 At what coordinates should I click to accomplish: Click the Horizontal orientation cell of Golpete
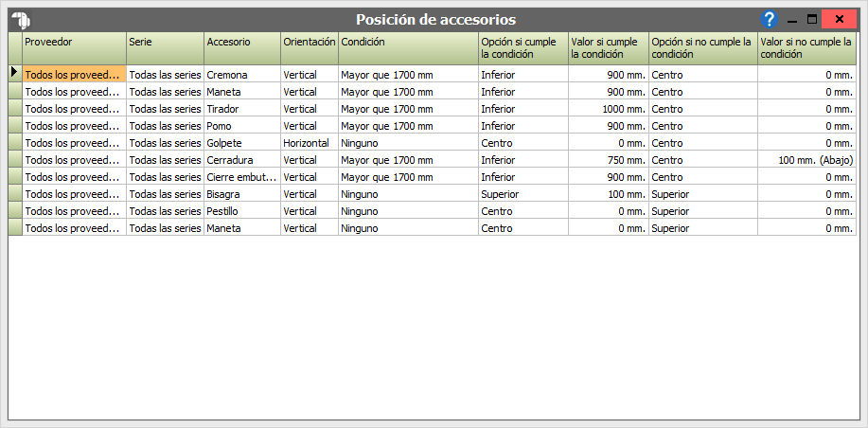click(310, 143)
